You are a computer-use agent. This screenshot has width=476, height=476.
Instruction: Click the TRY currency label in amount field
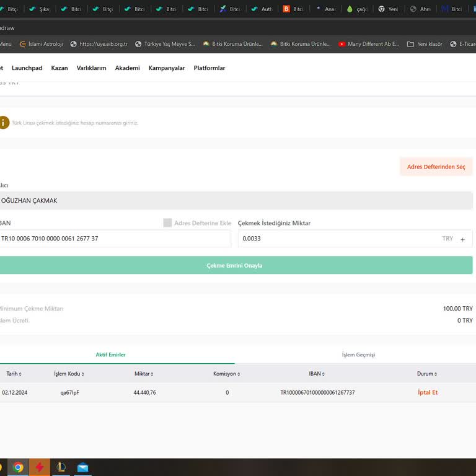(x=447, y=239)
